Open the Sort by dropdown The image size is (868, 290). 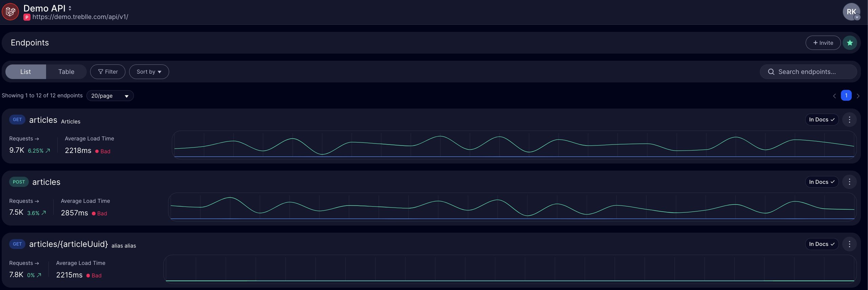(149, 72)
